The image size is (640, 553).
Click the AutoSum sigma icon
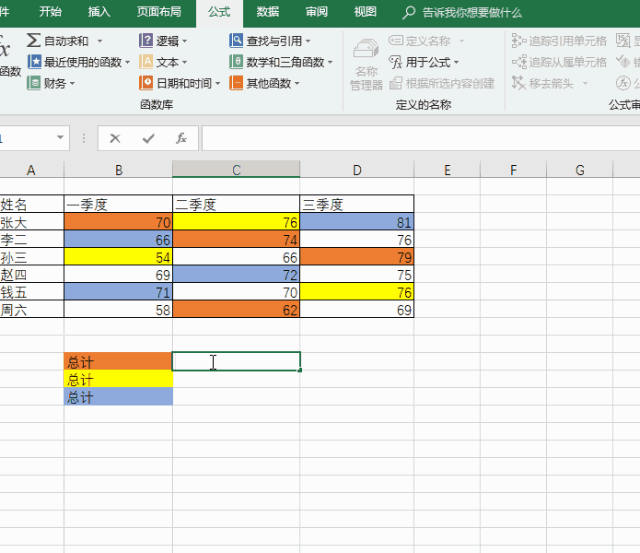(35, 41)
